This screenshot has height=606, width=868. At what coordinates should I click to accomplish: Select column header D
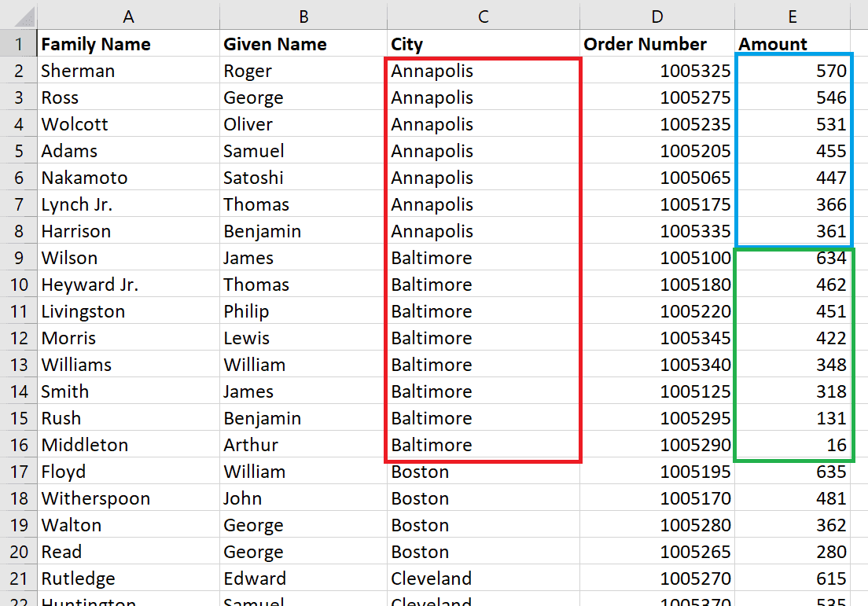pyautogui.click(x=657, y=16)
